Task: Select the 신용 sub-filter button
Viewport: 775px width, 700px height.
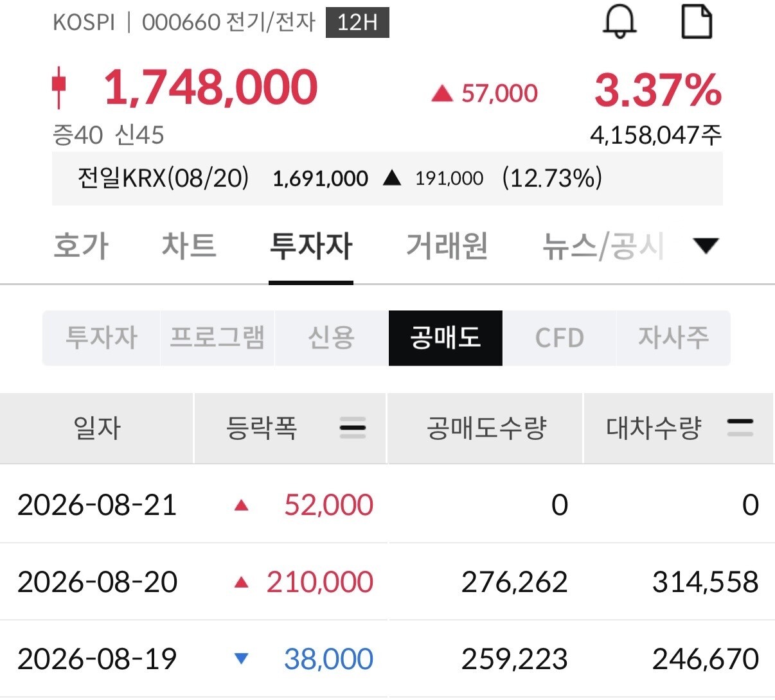Action: point(332,338)
